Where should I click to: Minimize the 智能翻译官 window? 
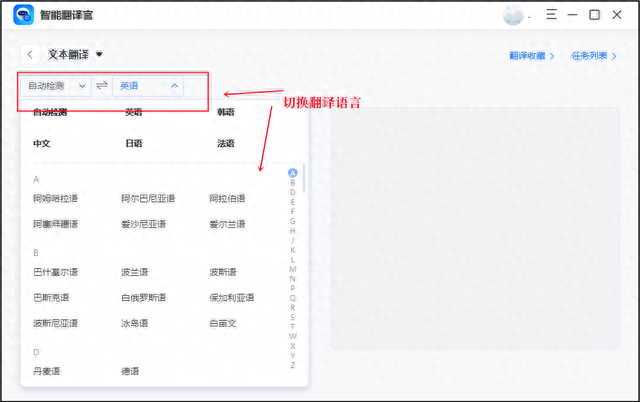(573, 15)
